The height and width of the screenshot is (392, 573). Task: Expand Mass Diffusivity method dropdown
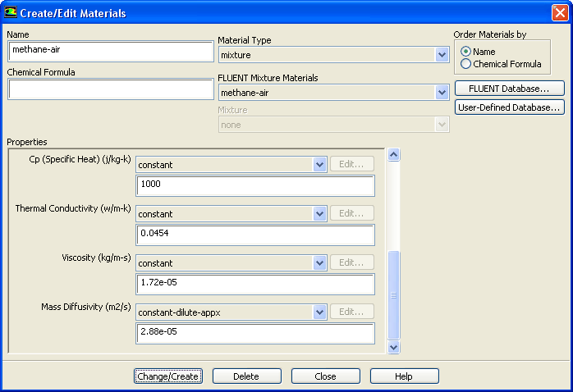(x=320, y=312)
